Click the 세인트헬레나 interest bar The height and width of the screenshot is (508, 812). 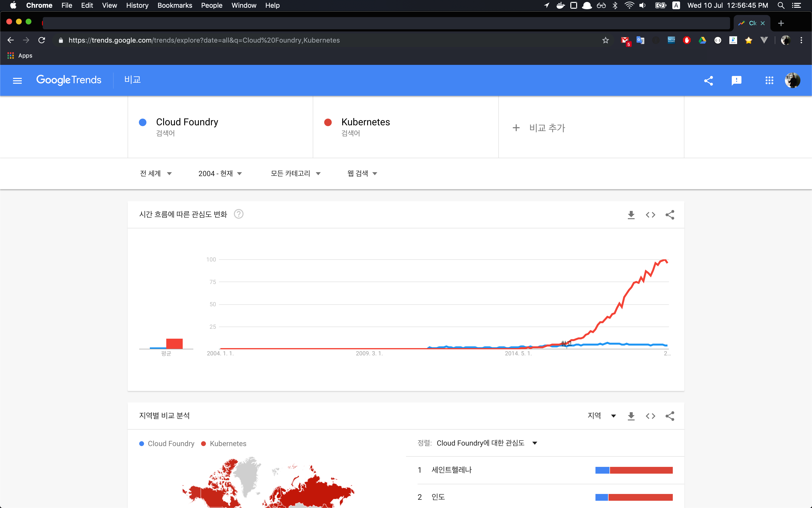click(x=634, y=470)
